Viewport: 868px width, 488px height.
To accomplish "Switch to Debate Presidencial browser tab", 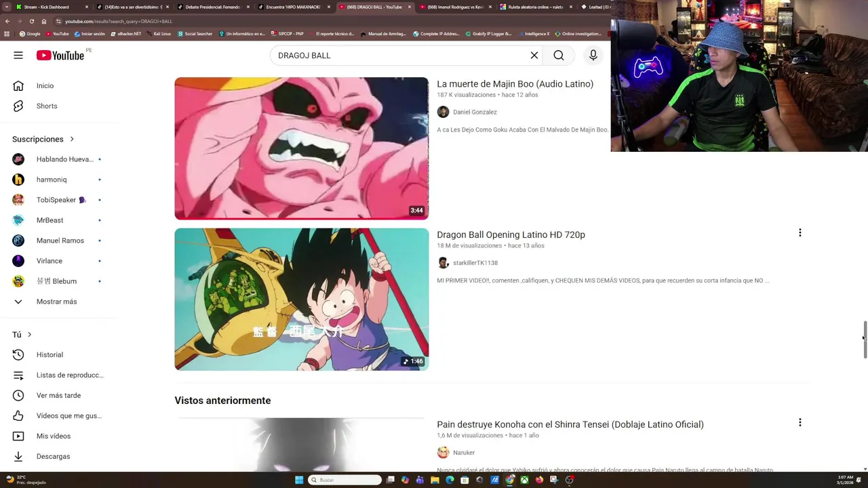I will [x=212, y=7].
